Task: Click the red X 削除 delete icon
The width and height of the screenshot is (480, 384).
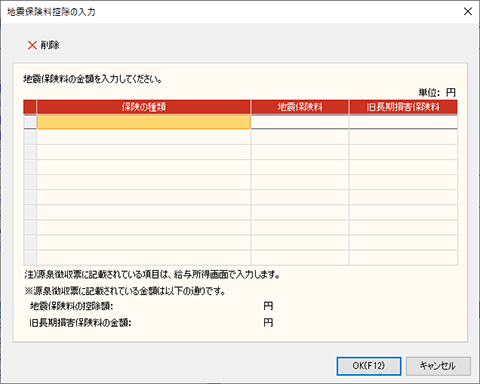Action: pos(32,45)
